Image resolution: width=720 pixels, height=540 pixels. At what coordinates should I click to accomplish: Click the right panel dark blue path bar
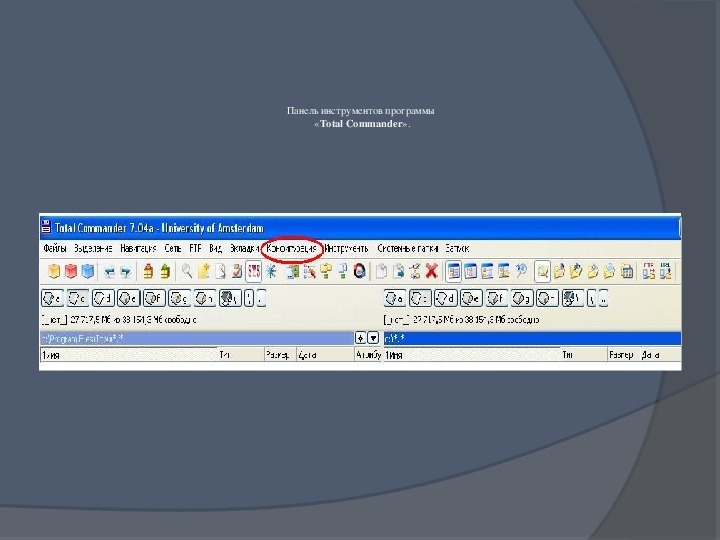click(x=532, y=338)
